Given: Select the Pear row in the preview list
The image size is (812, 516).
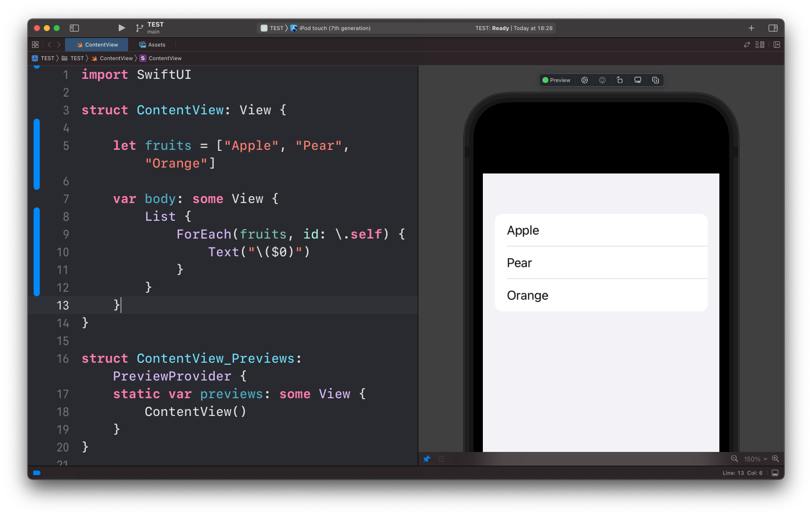Looking at the screenshot, I should [x=601, y=263].
